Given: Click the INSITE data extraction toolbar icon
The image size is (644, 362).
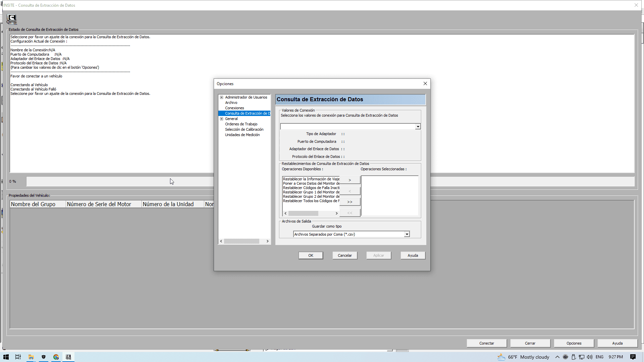Looking at the screenshot, I should [x=12, y=19].
